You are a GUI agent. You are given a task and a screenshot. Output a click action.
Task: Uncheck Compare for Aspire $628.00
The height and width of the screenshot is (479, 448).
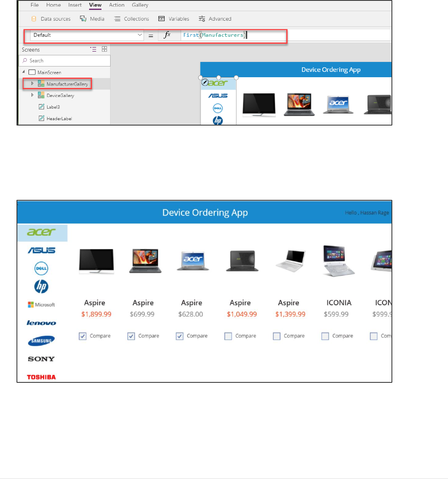pos(179,336)
